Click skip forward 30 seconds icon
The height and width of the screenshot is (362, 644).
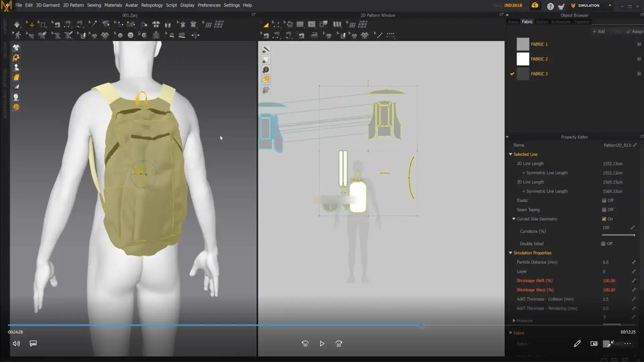click(339, 344)
